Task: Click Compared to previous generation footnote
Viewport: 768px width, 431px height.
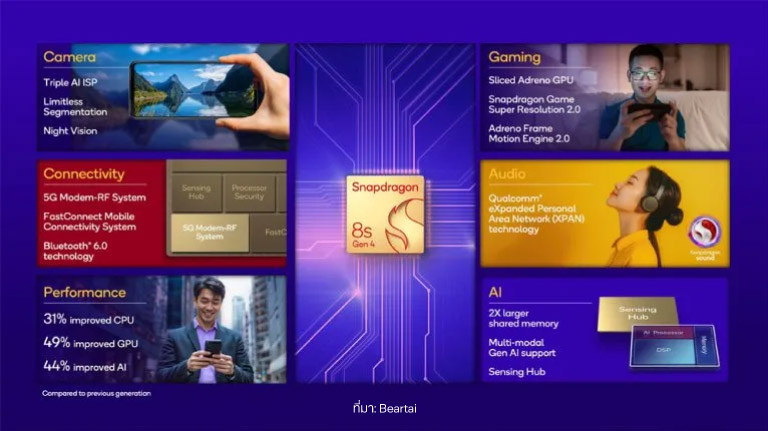Action: 96,393
